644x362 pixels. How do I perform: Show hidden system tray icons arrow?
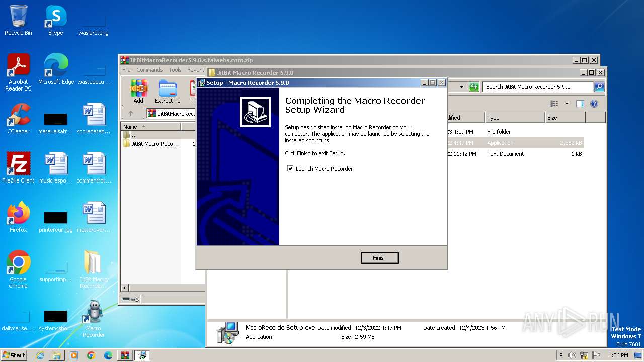point(561,355)
